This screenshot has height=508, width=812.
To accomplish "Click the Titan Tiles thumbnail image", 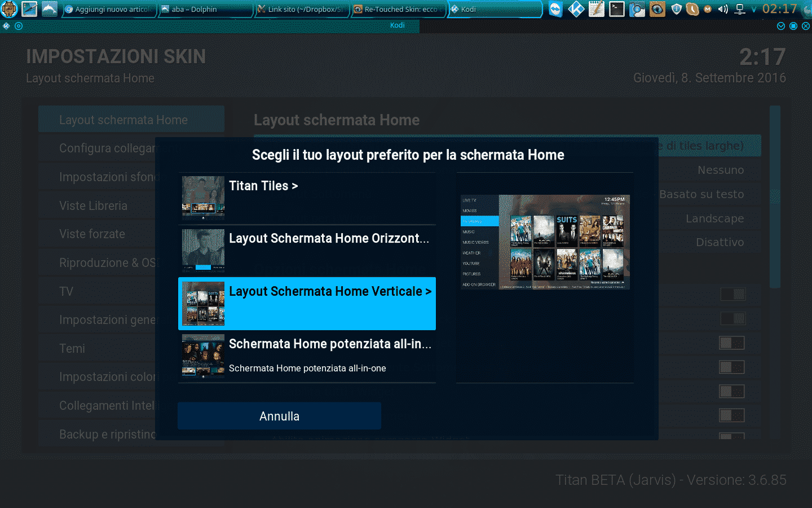I will tap(203, 198).
